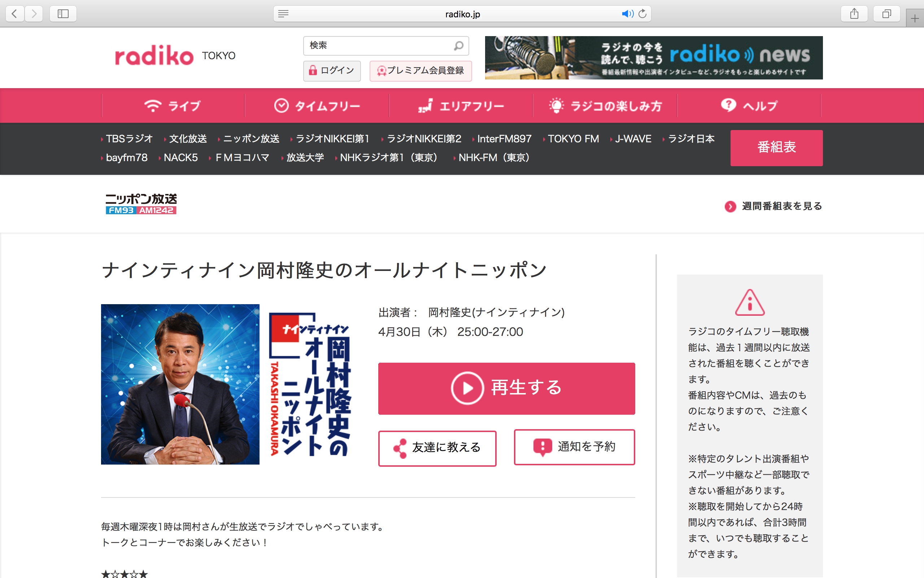924x578 pixels.
Task: Switch to the タイムフリー tab
Action: click(317, 105)
